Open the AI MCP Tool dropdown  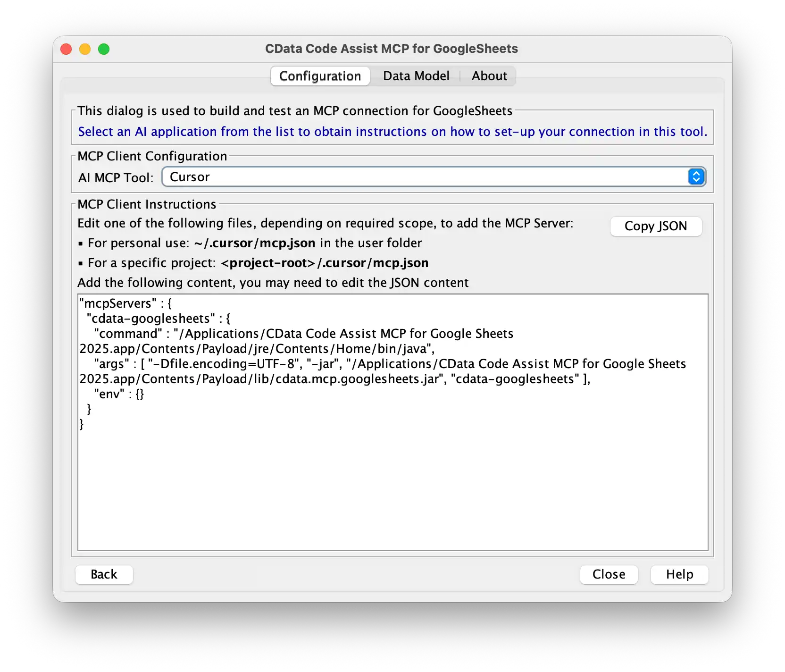coord(434,176)
